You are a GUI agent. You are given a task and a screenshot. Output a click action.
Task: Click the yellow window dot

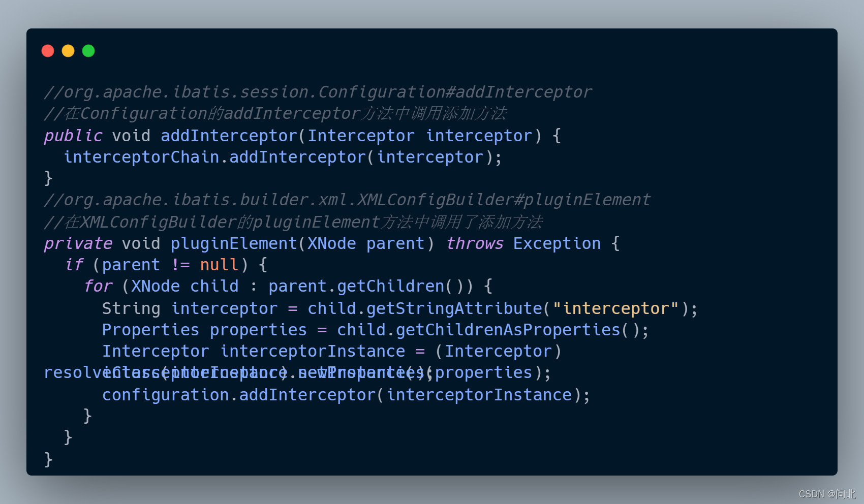tap(68, 51)
